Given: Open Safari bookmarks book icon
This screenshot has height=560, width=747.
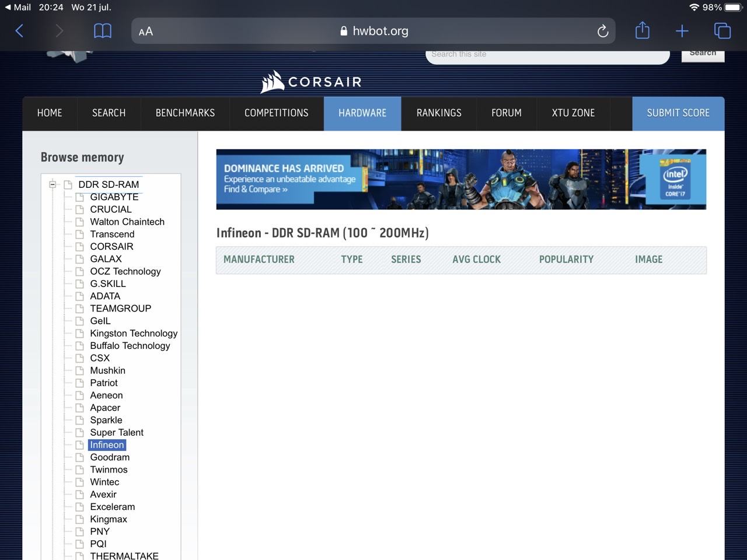Looking at the screenshot, I should tap(103, 31).
